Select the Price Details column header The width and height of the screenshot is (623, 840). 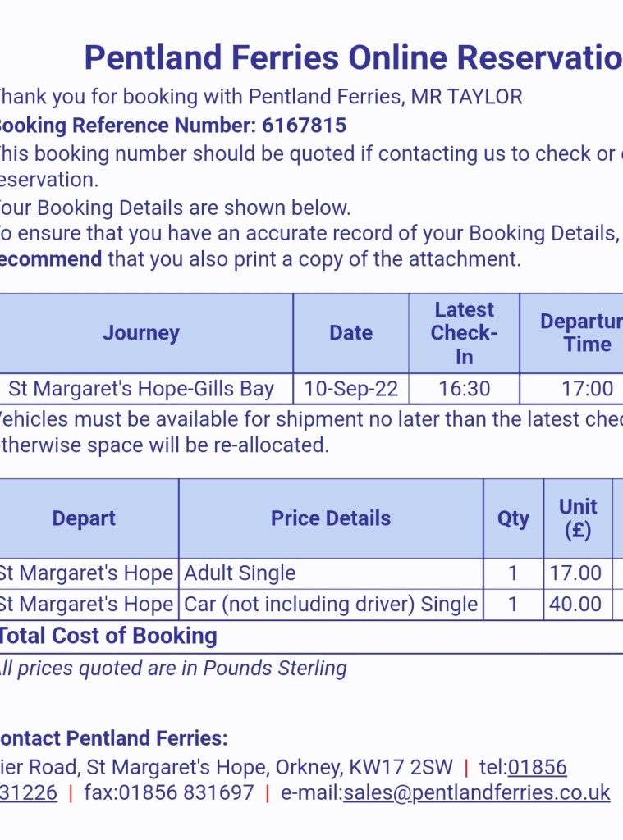click(x=331, y=518)
